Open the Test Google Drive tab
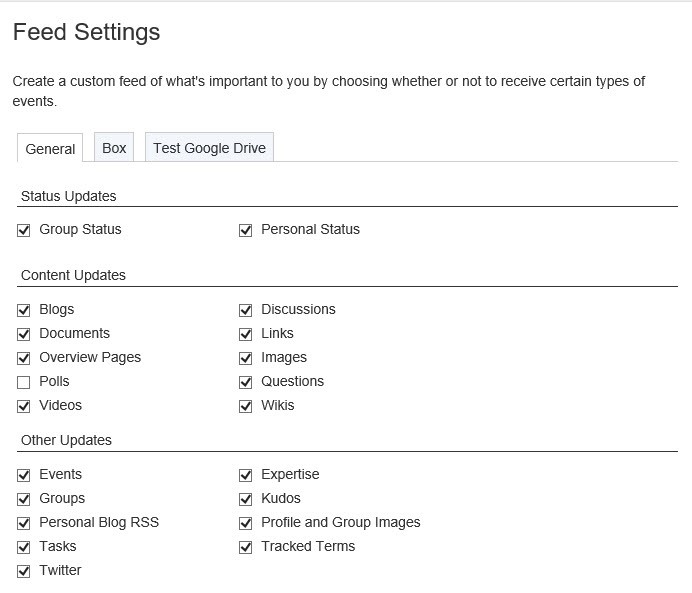 [x=209, y=147]
